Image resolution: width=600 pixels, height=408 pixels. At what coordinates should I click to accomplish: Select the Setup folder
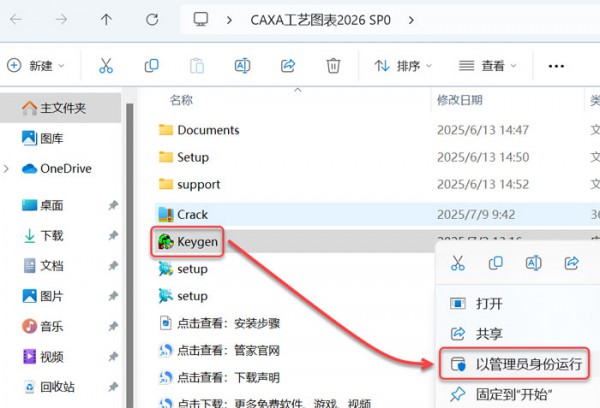point(184,157)
